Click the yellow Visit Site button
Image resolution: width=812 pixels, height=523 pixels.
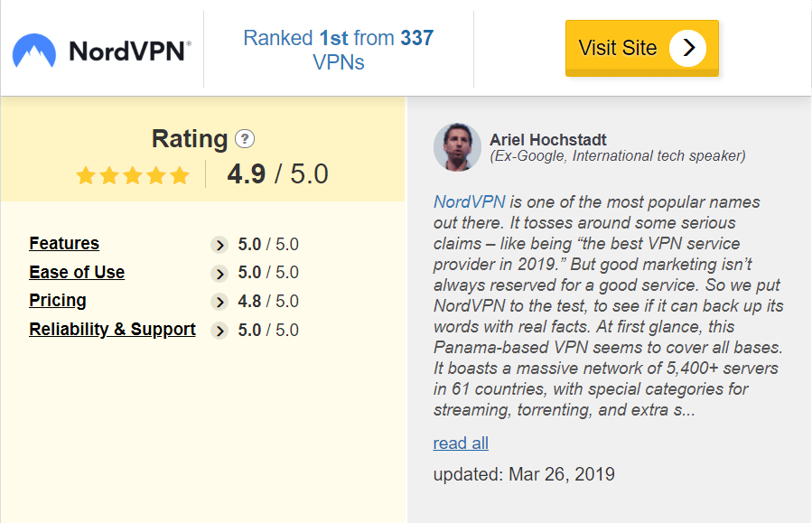[x=642, y=48]
